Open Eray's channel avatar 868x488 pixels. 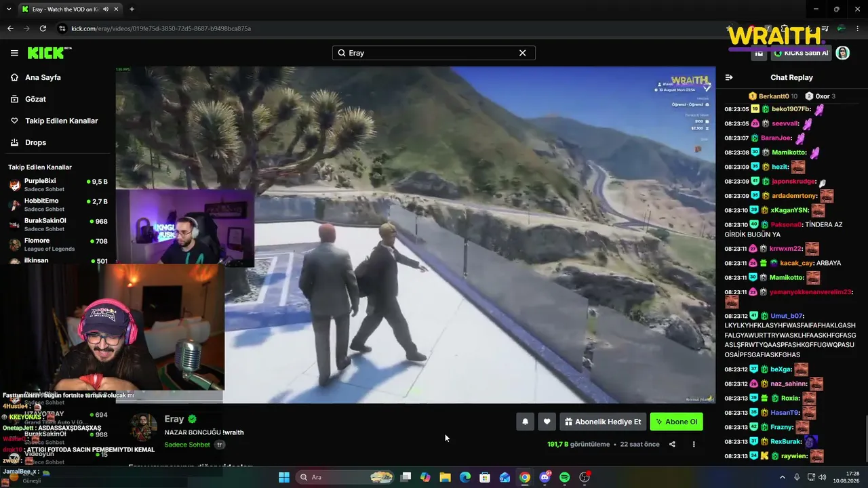(x=143, y=427)
